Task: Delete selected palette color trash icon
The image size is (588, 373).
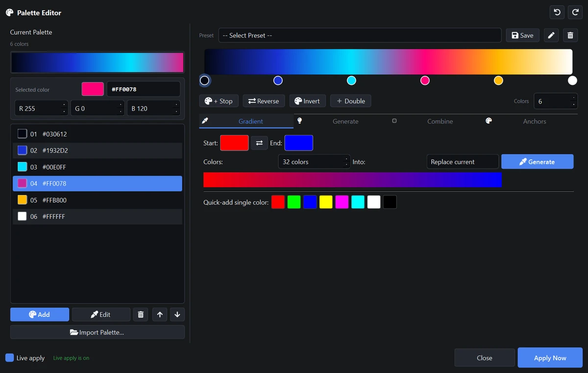Action: click(x=141, y=315)
